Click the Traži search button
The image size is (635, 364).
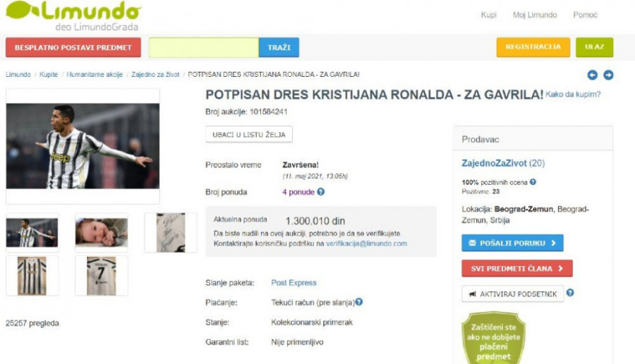coord(279,47)
